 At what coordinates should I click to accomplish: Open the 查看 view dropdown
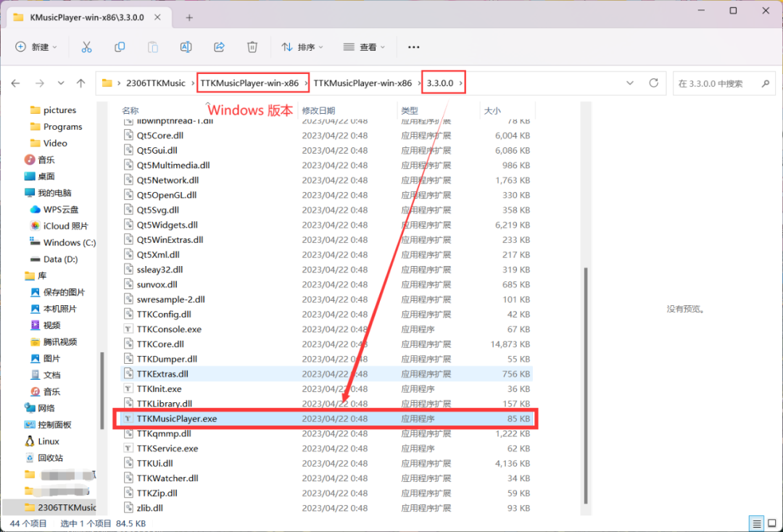(364, 47)
